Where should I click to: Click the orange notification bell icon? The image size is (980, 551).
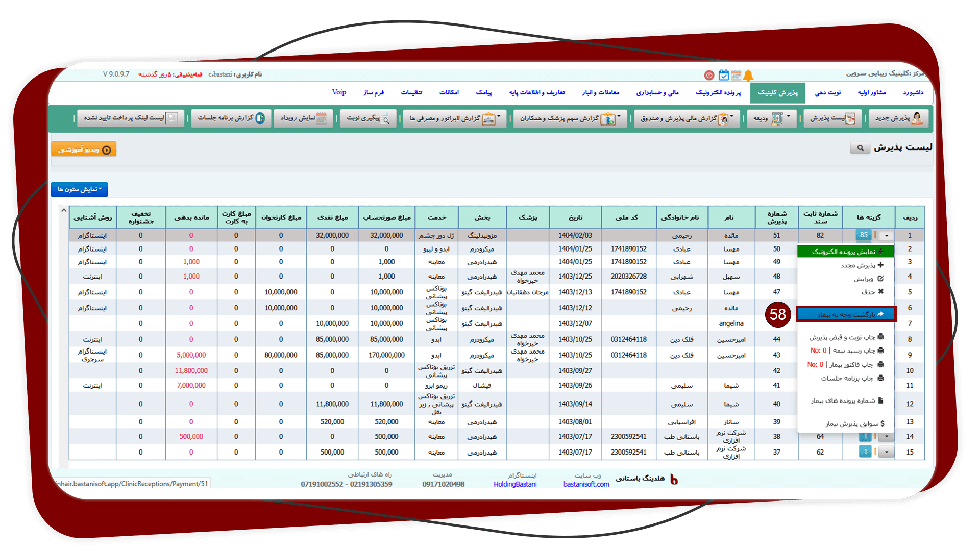(748, 76)
